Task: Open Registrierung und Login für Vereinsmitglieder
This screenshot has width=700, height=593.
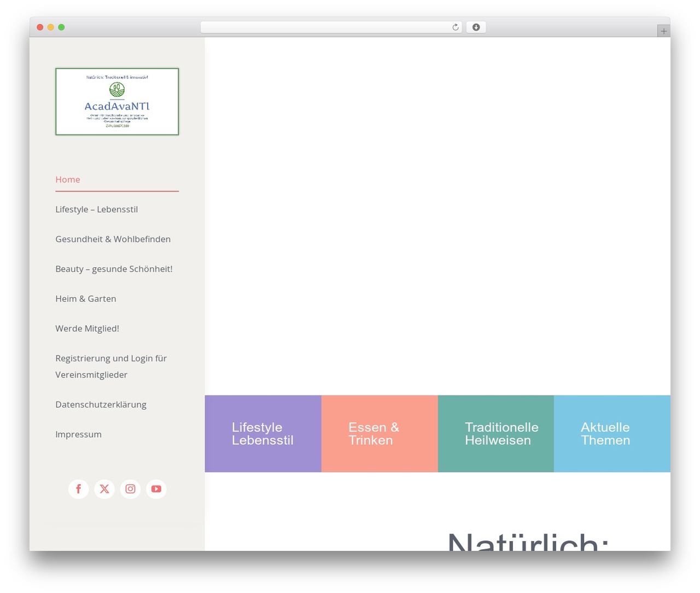Action: 111,367
